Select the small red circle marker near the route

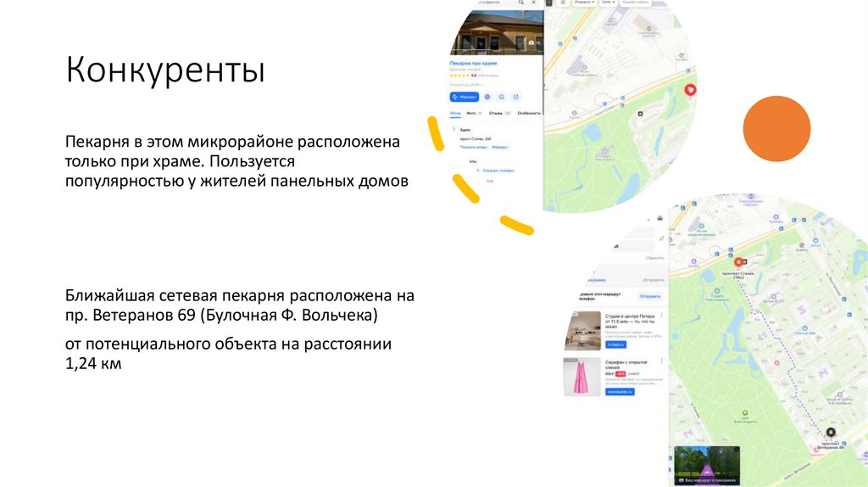click(776, 363)
